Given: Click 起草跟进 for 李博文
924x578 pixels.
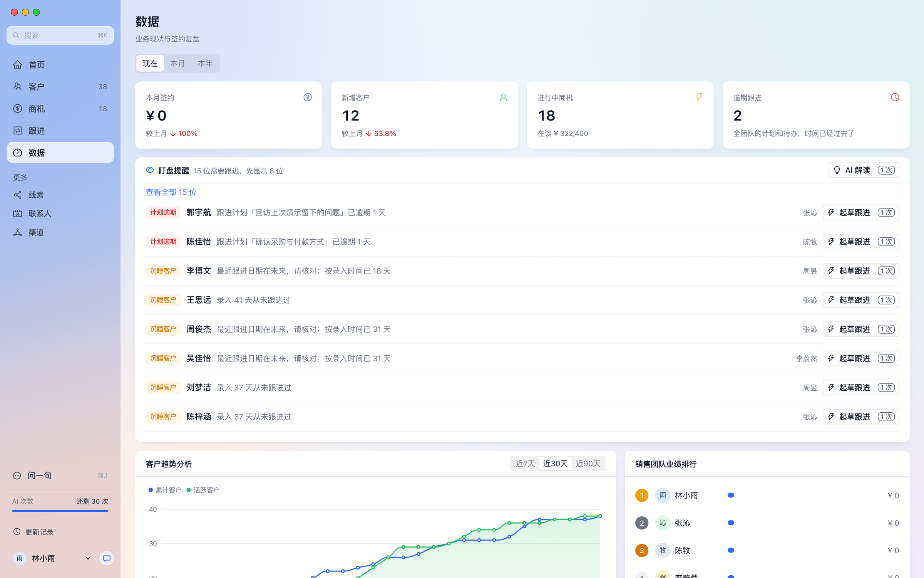Looking at the screenshot, I should (861, 271).
